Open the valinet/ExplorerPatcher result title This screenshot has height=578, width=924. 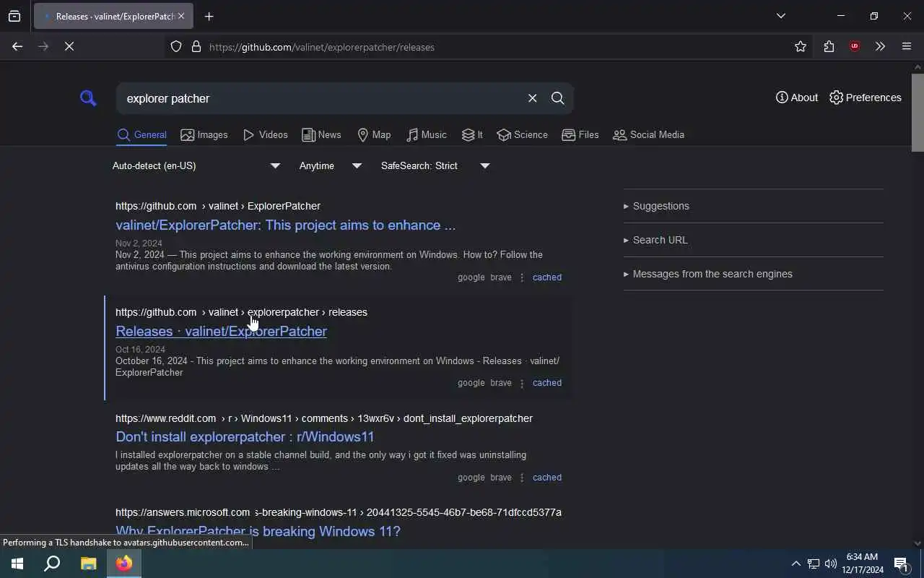click(x=285, y=225)
